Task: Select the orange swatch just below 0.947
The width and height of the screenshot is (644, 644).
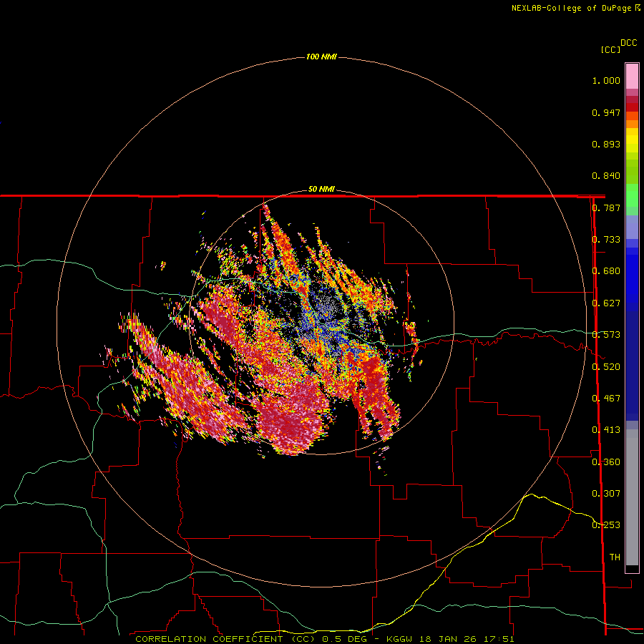Action: tap(632, 116)
